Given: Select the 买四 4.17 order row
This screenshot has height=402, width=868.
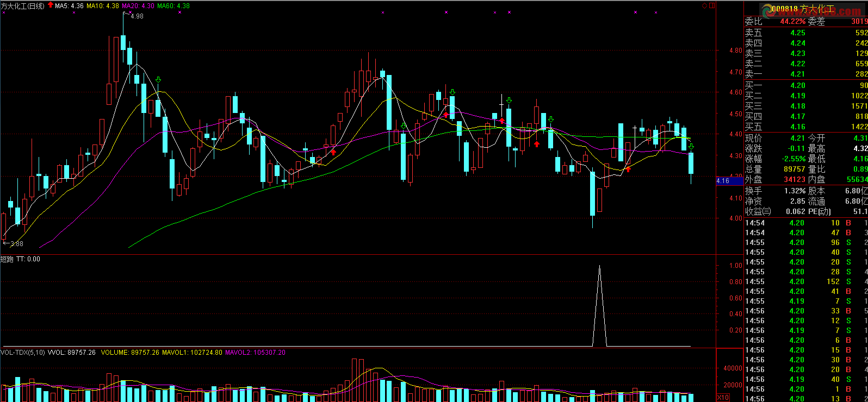Looking at the screenshot, I should point(806,116).
